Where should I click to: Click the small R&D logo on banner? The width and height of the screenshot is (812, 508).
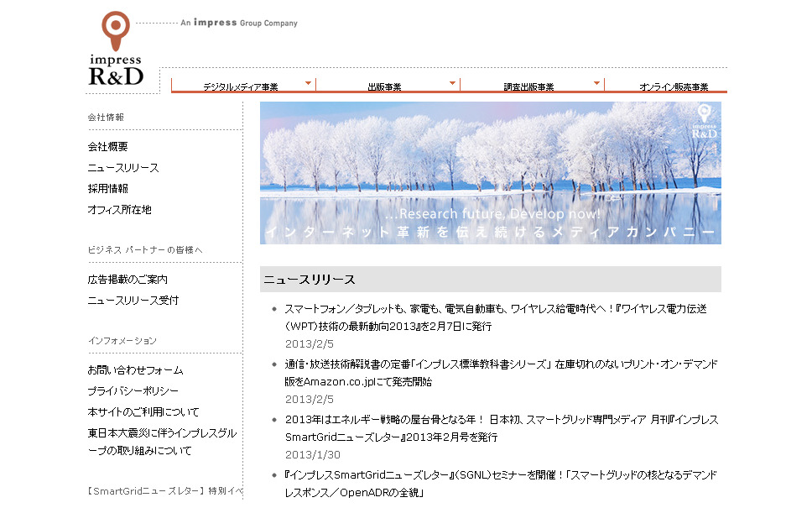[x=705, y=122]
